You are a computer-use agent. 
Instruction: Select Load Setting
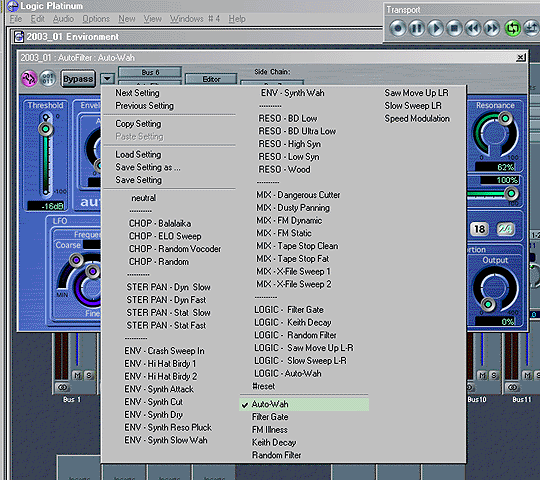coord(138,155)
